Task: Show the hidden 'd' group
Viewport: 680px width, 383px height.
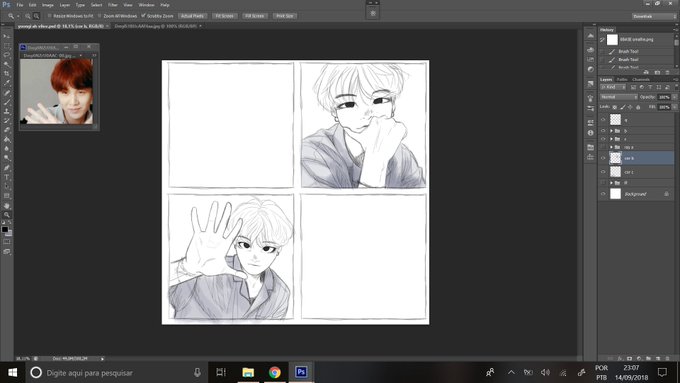Action: point(603,183)
